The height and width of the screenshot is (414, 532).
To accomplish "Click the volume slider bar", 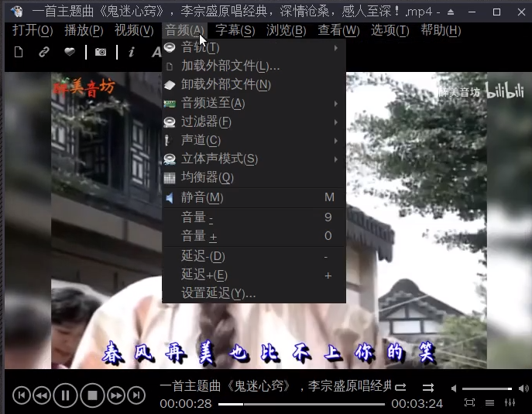I will [x=487, y=388].
